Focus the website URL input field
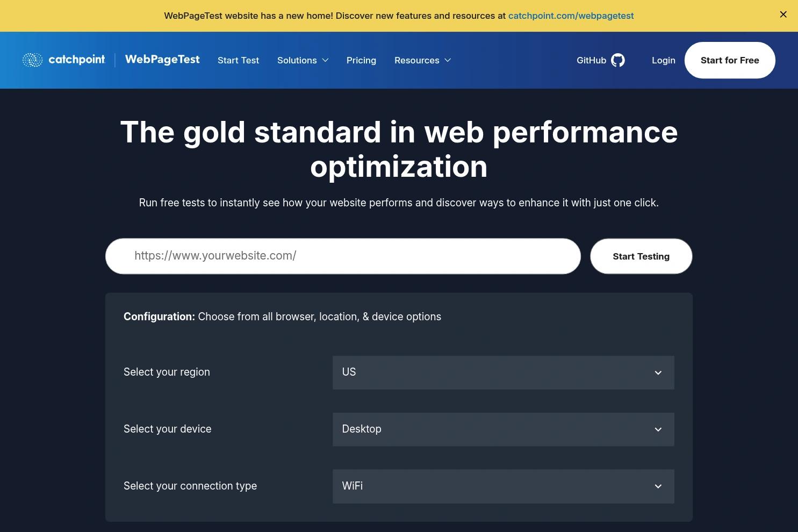The image size is (798, 532). pos(343,256)
